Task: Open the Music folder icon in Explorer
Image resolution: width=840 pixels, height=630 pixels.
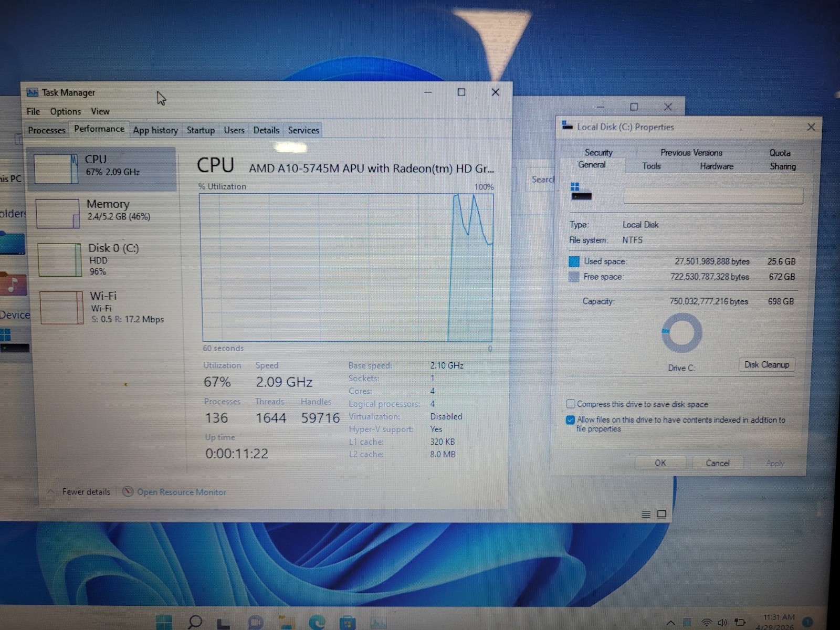Action: pyautogui.click(x=13, y=284)
